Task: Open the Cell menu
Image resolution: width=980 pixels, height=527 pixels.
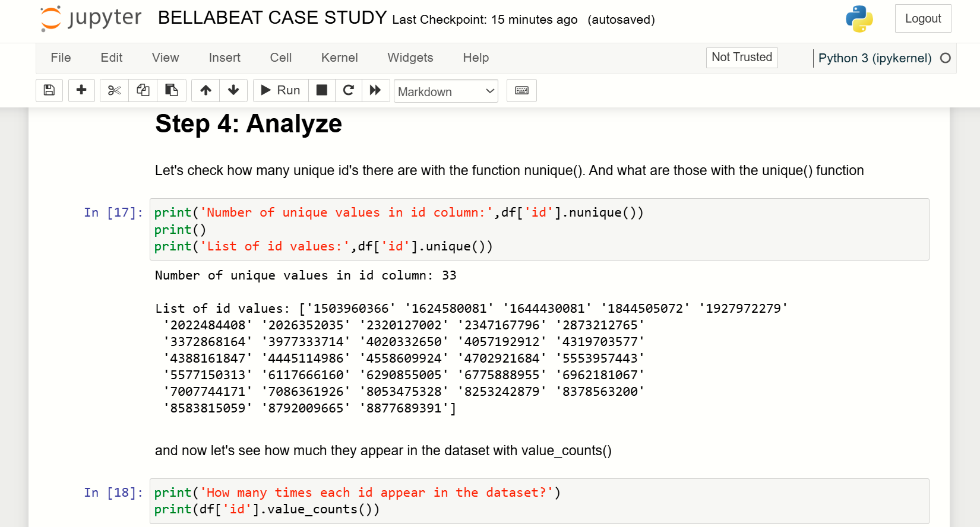Action: (x=281, y=58)
